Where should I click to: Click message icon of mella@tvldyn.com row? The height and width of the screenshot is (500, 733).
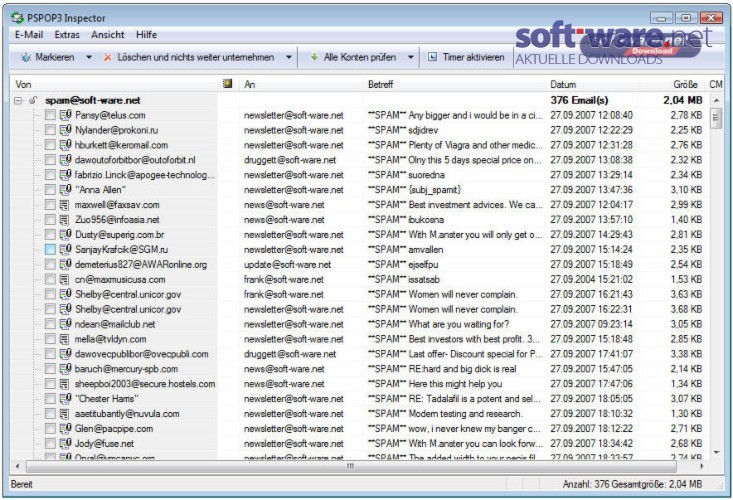tap(65, 339)
